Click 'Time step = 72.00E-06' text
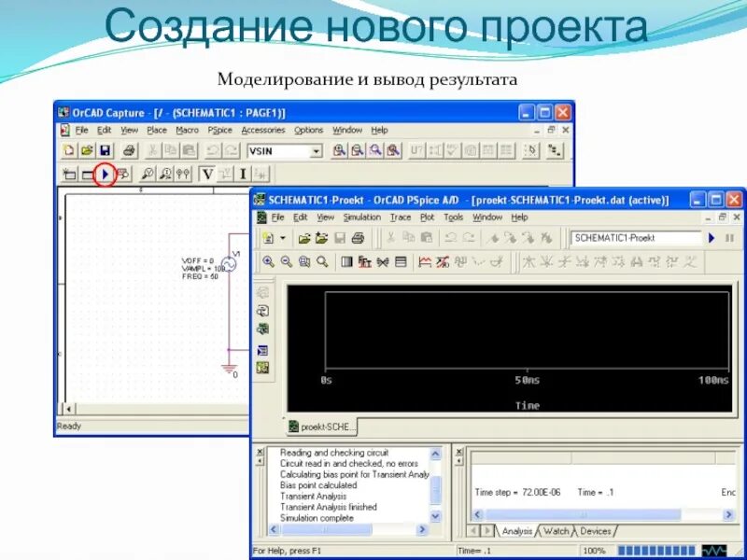This screenshot has width=747, height=560. (x=517, y=493)
